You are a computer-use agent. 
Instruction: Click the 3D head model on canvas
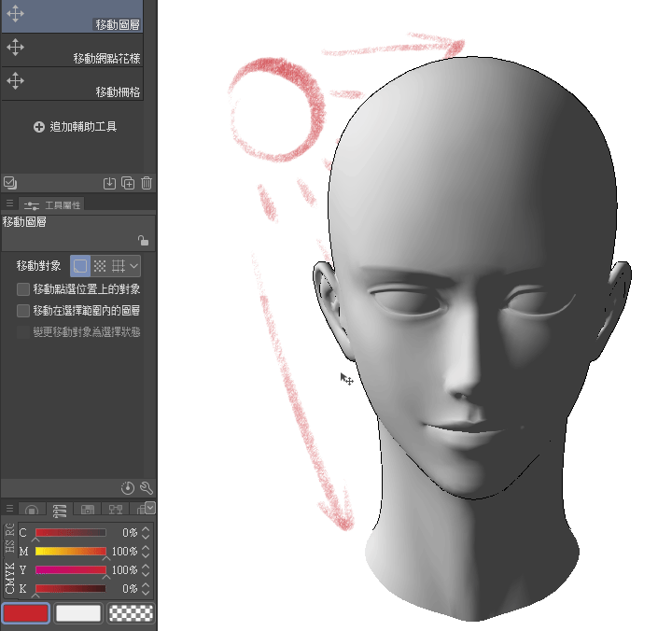pos(471,339)
